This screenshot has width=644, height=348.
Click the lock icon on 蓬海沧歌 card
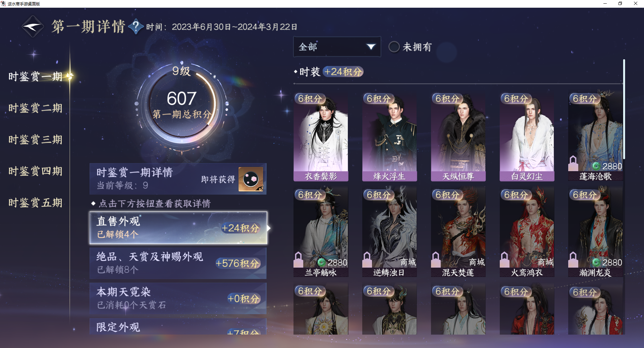573,163
